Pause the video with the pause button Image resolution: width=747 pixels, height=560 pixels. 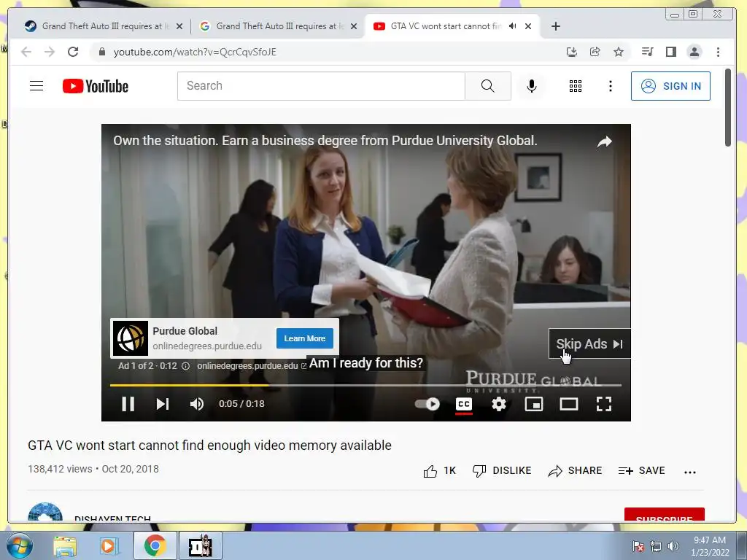[x=128, y=404]
